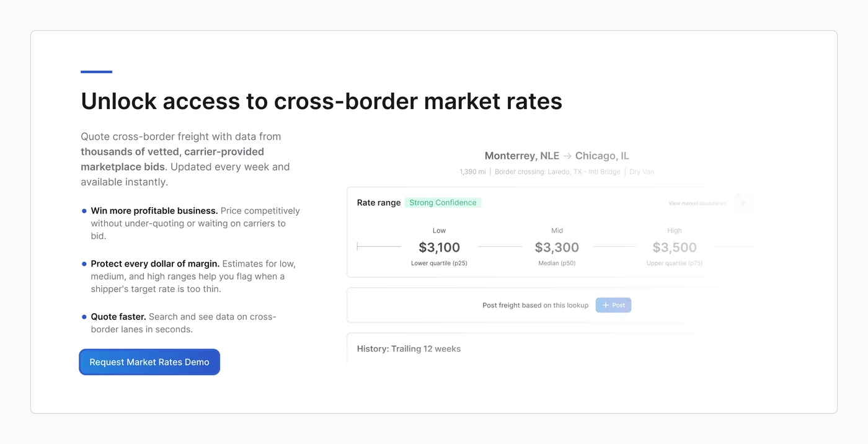Click the History: Trailing 12 weeks heading
Screen dimensions: 868x444
pos(409,349)
